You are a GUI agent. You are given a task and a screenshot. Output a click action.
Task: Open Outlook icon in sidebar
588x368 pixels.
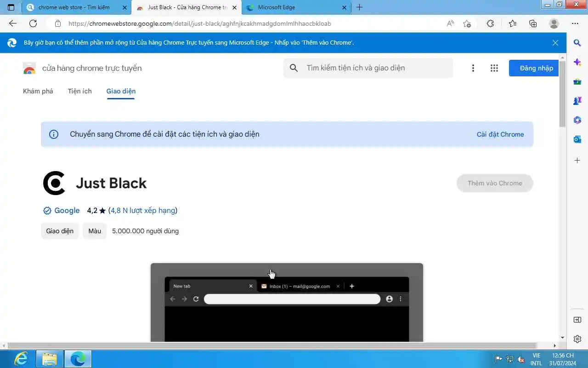(577, 139)
